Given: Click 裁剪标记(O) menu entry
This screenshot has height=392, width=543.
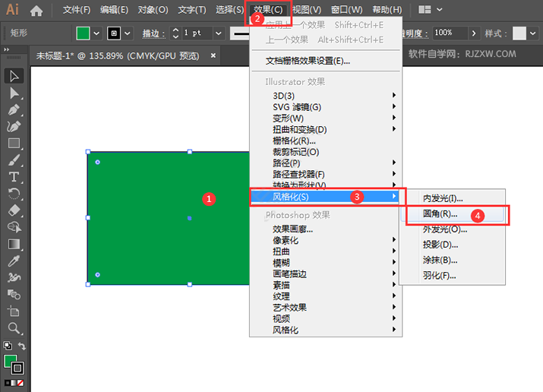Looking at the screenshot, I should [x=326, y=152].
